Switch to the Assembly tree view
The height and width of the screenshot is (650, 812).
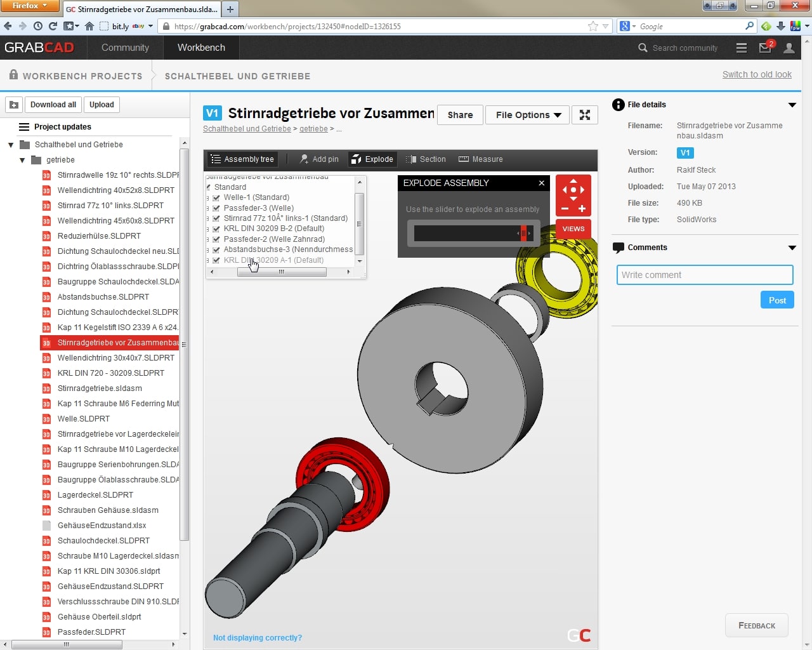(x=242, y=159)
